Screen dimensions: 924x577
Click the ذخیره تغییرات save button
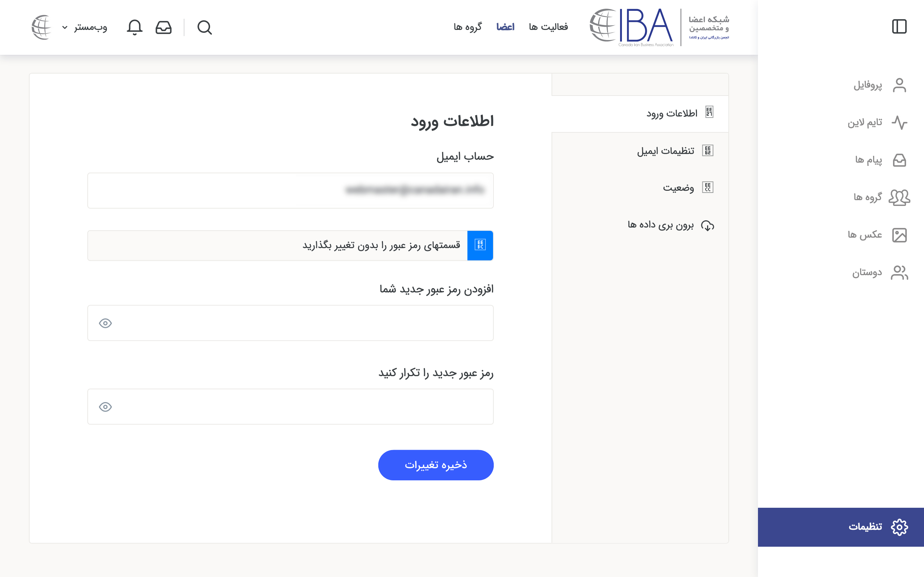tap(436, 465)
